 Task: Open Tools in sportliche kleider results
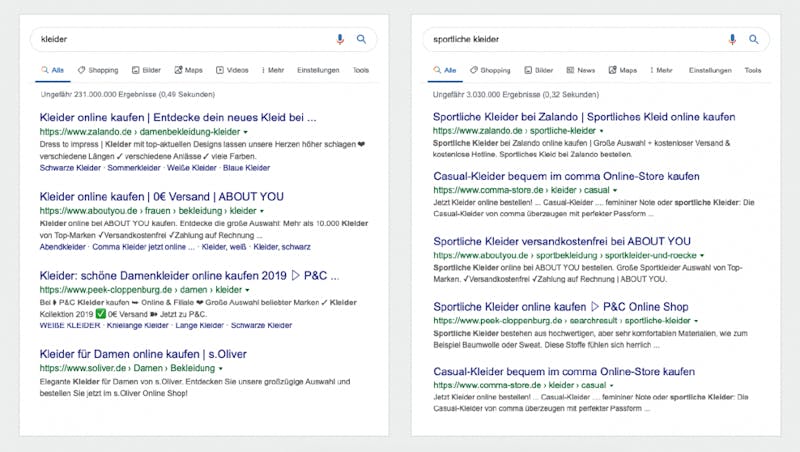pyautogui.click(x=753, y=70)
